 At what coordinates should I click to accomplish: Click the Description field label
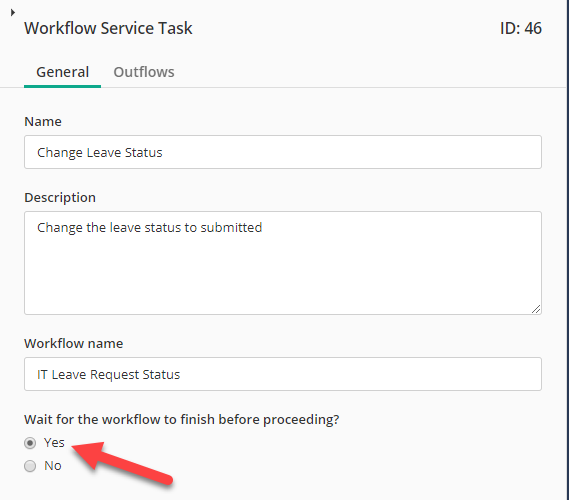tap(60, 198)
